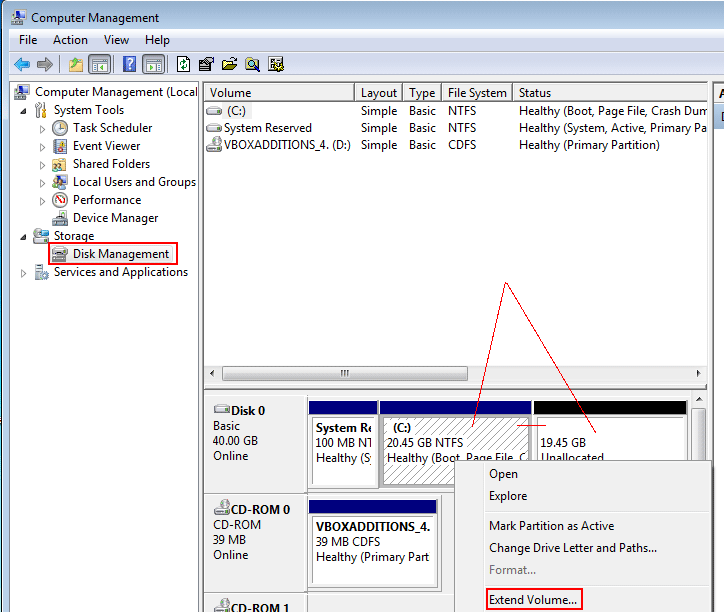Click the horizontal scrollbar thumb of volume list
The width and height of the screenshot is (724, 612).
[344, 373]
